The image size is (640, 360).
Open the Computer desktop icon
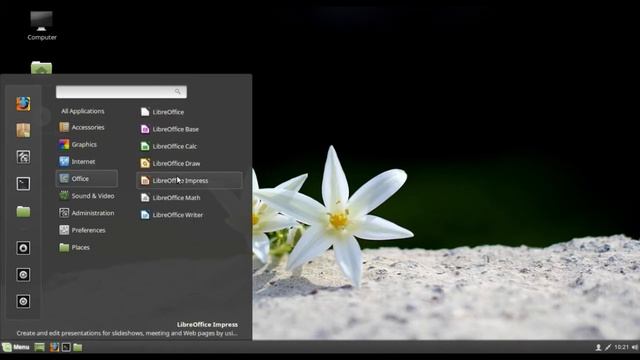(42, 26)
